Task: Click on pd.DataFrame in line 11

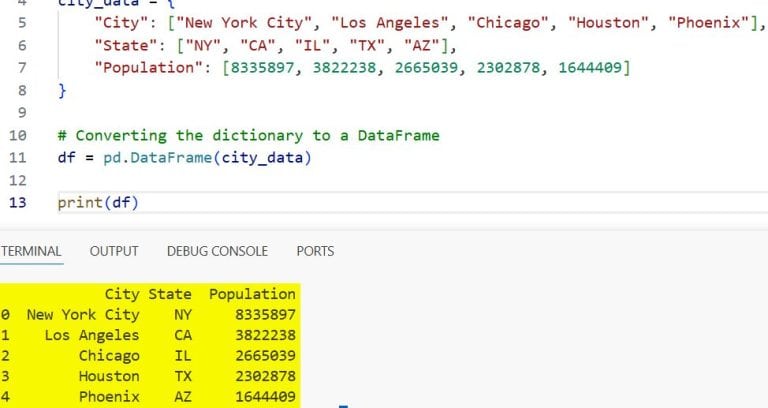Action: [x=158, y=158]
